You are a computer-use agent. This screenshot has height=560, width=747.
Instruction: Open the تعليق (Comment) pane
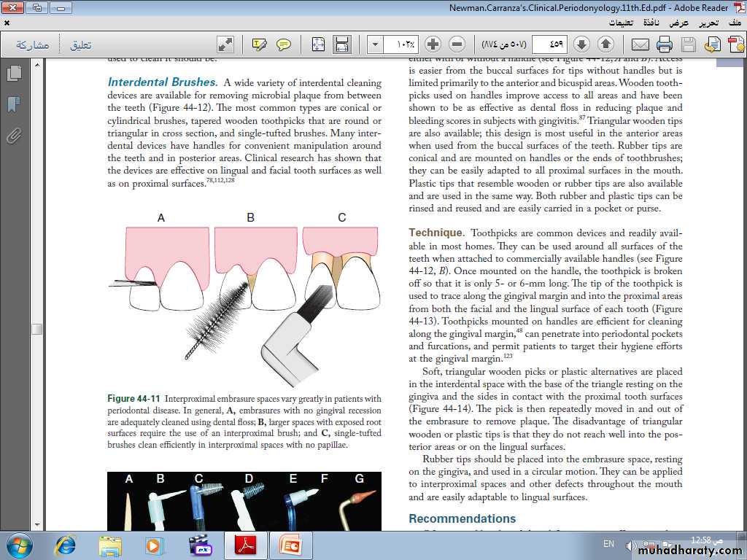pos(80,44)
